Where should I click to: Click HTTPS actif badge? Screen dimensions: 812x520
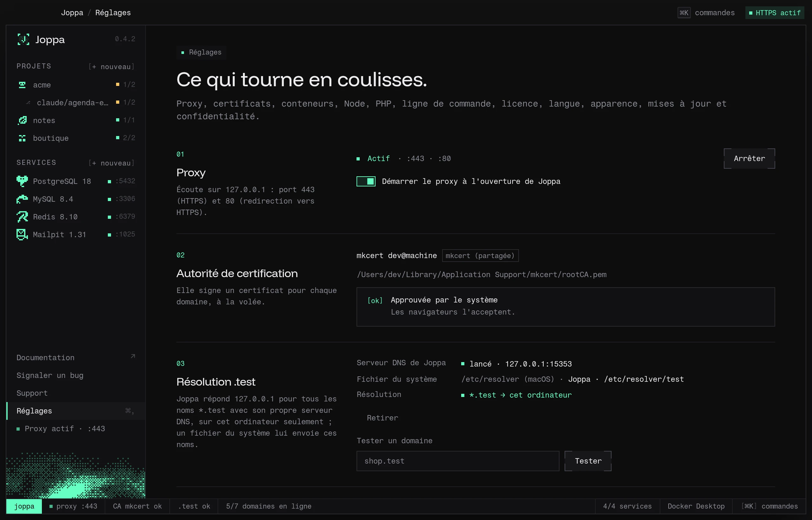pos(775,13)
